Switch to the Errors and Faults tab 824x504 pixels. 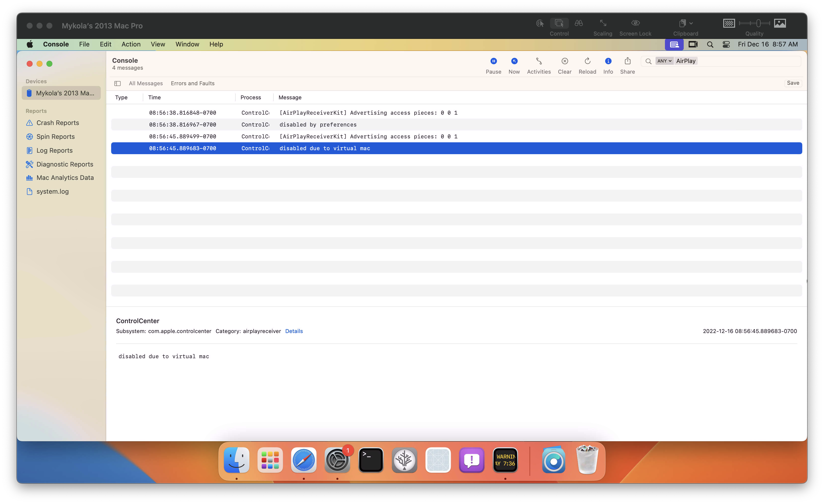click(x=192, y=83)
